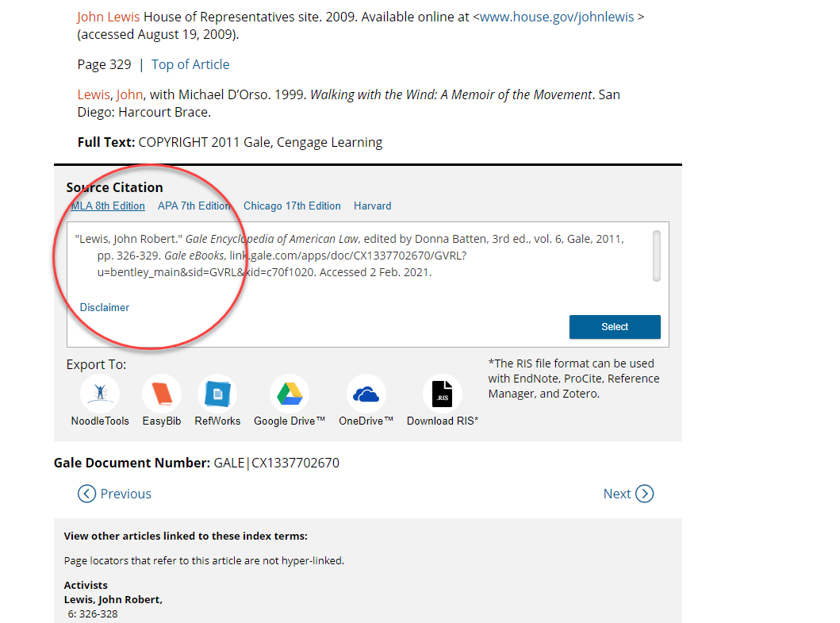The height and width of the screenshot is (623, 840).
Task: Click the 'Lewis, John Robert,' index entry
Action: 113,599
